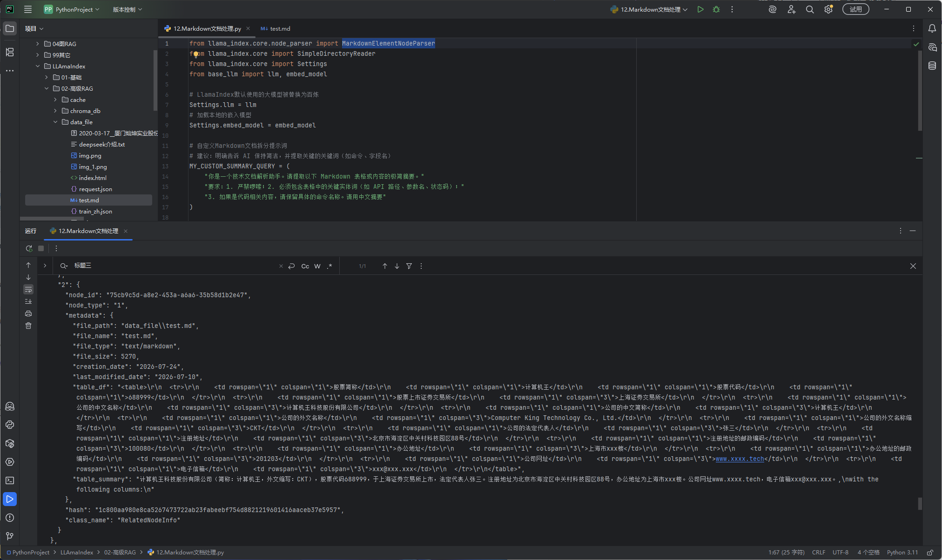Toggle regex search option
942x560 pixels.
pos(330,266)
